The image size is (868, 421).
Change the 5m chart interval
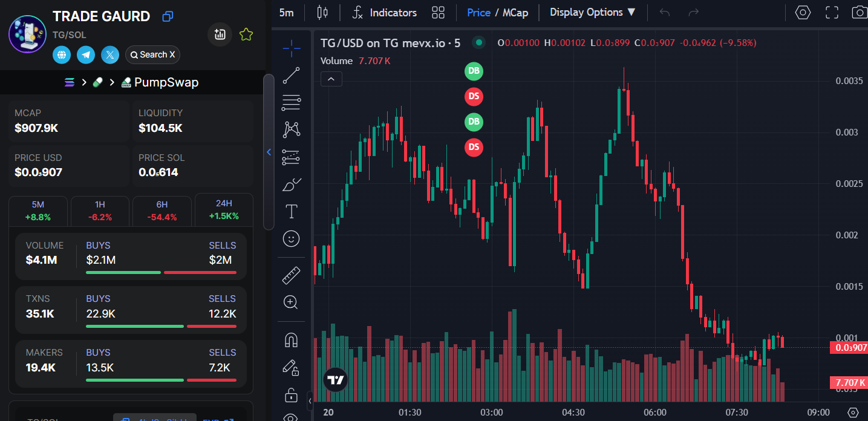click(287, 12)
